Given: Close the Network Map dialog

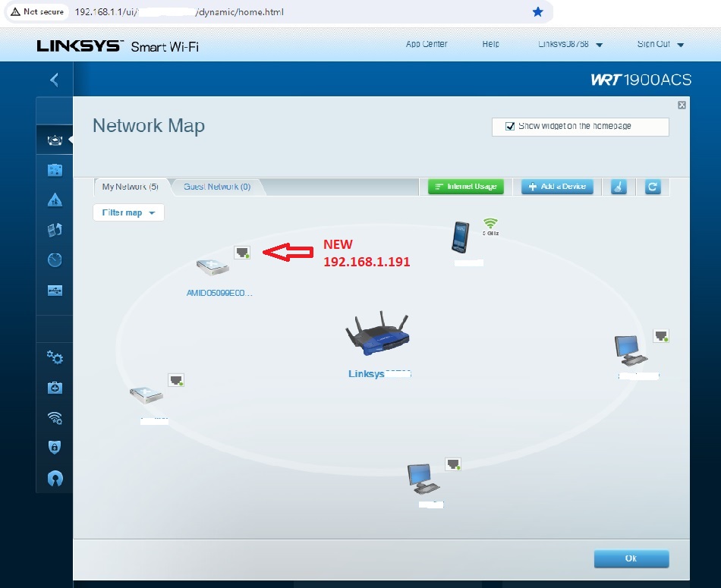Looking at the screenshot, I should tap(682, 105).
